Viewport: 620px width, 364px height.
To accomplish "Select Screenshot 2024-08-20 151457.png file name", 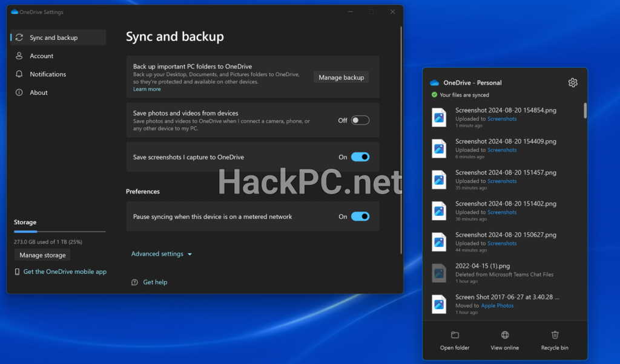I will 506,172.
